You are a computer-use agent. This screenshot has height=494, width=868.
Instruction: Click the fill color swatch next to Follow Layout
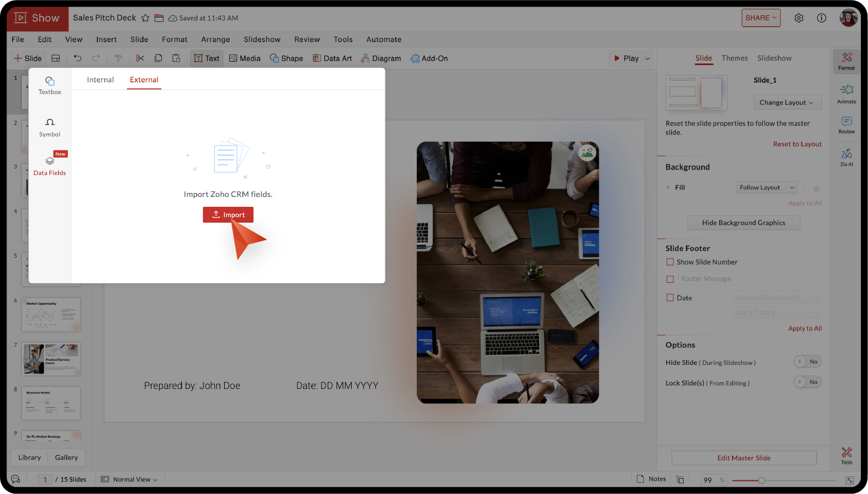[x=812, y=188]
